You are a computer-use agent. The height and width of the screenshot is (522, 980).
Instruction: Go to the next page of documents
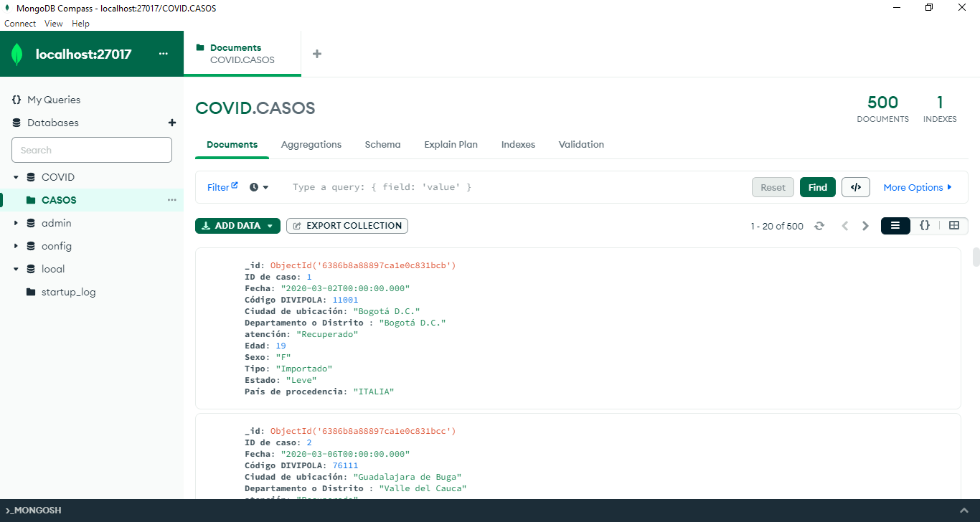click(x=865, y=225)
